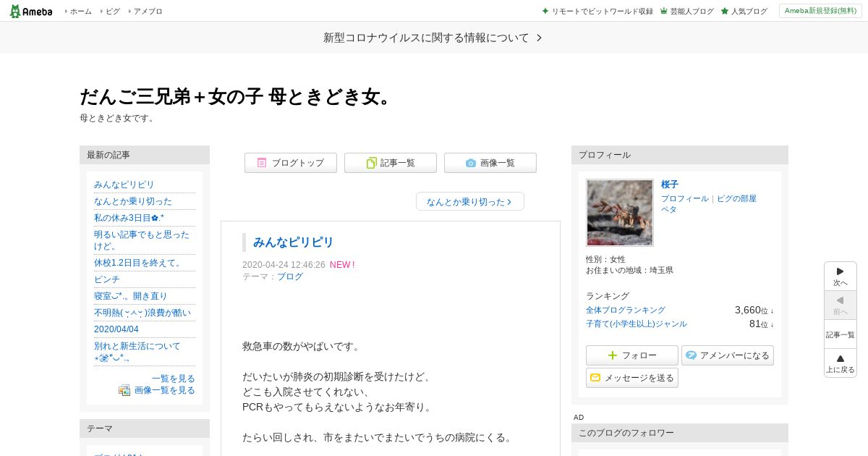
Task: Open アメブロ in top navigation
Action: point(148,12)
